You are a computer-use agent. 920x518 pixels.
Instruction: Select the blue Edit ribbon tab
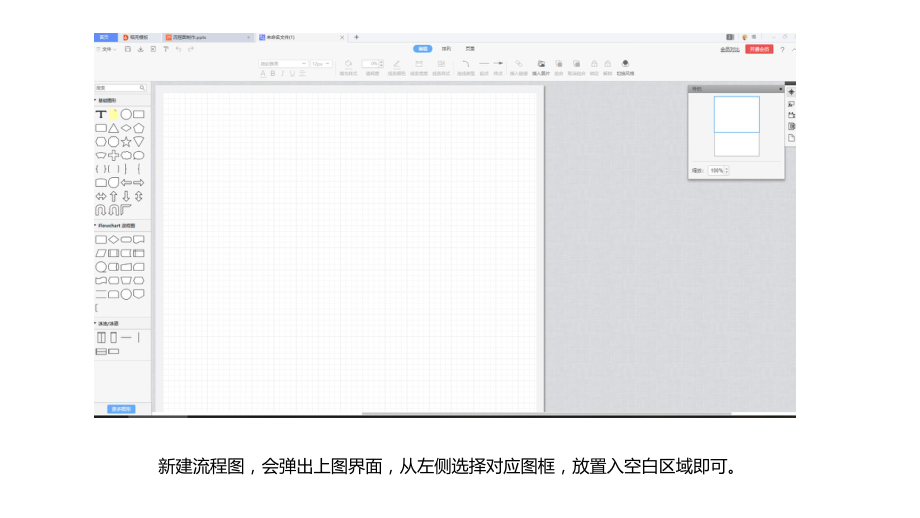pos(422,49)
